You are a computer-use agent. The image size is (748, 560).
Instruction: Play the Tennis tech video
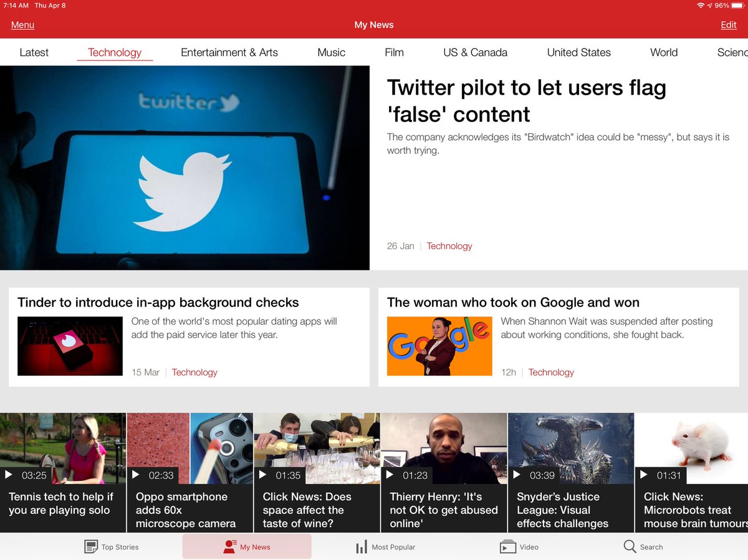tap(9, 475)
